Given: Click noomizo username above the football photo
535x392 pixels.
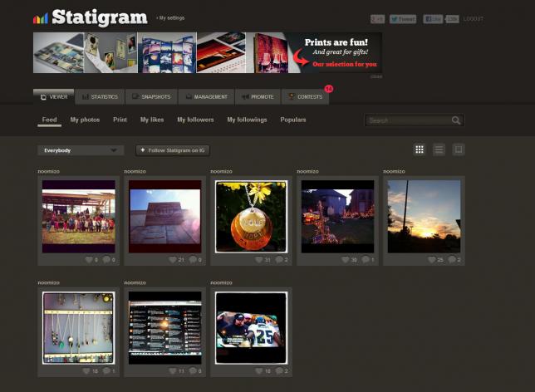Looking at the screenshot, I should [x=222, y=282].
